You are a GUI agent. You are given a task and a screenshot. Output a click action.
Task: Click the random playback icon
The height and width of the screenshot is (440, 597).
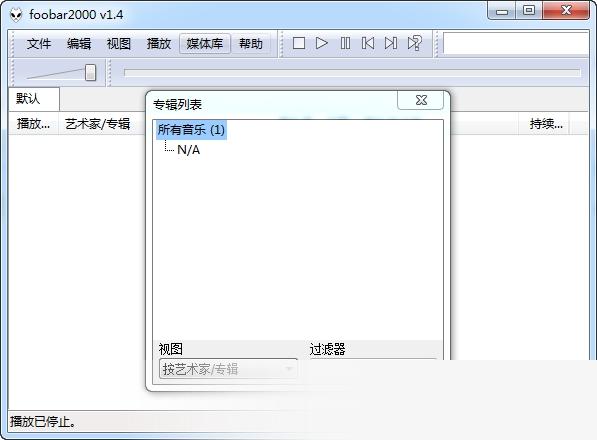(x=414, y=43)
